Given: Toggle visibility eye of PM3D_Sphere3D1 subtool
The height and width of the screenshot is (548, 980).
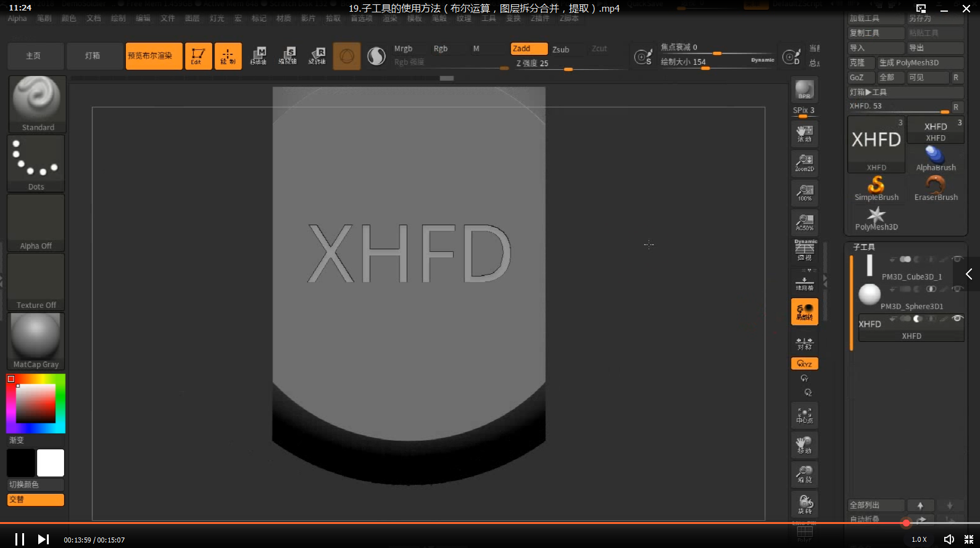Looking at the screenshot, I should click(x=957, y=289).
